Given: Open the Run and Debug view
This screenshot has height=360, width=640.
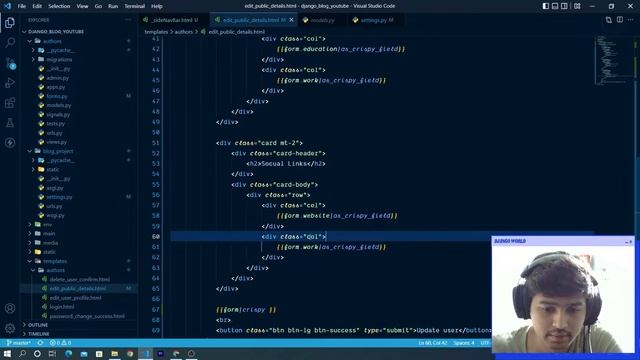Looking at the screenshot, I should [10, 83].
